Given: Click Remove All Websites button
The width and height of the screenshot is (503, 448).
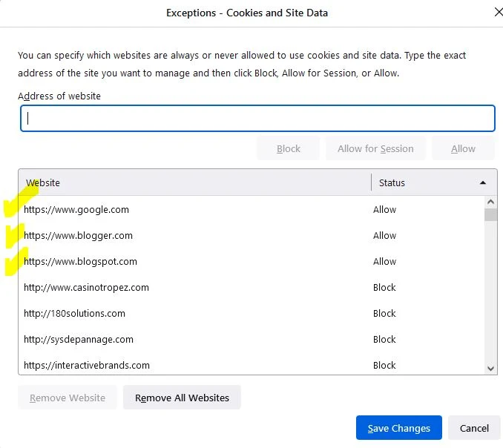Looking at the screenshot, I should pos(182,398).
